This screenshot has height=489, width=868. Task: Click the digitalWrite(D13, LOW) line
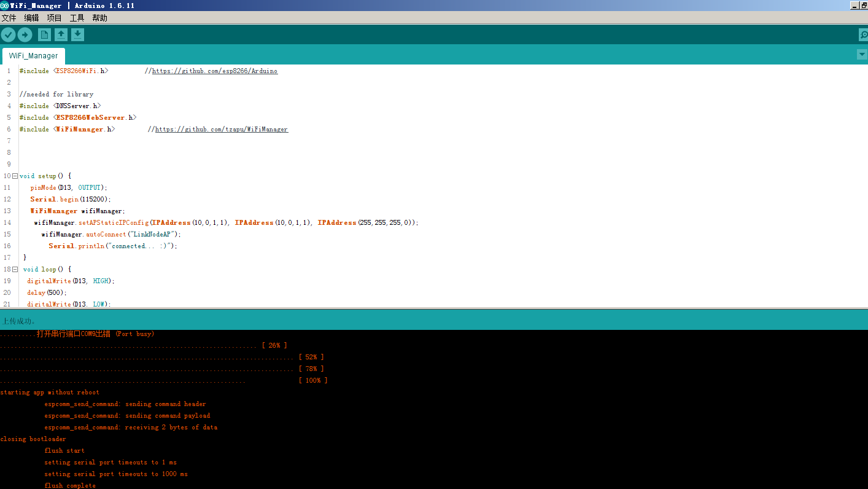(x=69, y=304)
